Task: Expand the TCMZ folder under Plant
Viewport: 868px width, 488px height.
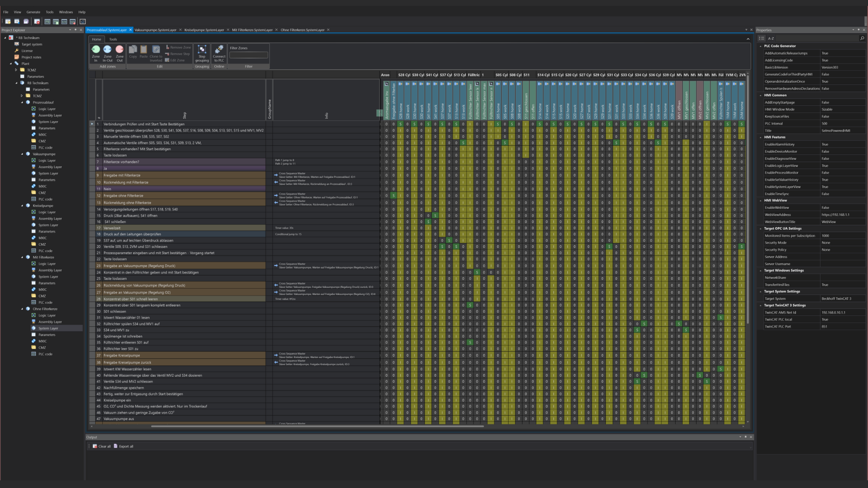Action: click(x=16, y=70)
